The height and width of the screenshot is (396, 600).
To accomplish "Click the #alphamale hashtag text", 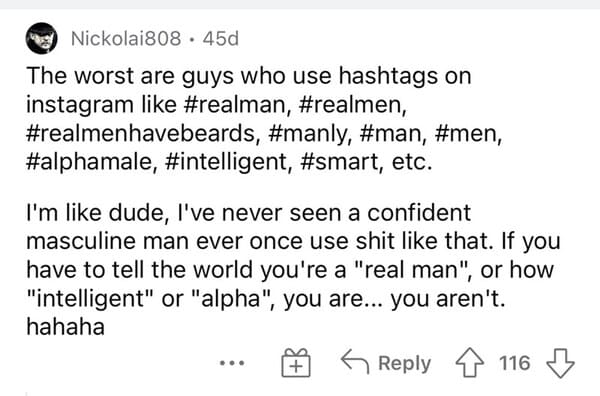I will [x=89, y=162].
